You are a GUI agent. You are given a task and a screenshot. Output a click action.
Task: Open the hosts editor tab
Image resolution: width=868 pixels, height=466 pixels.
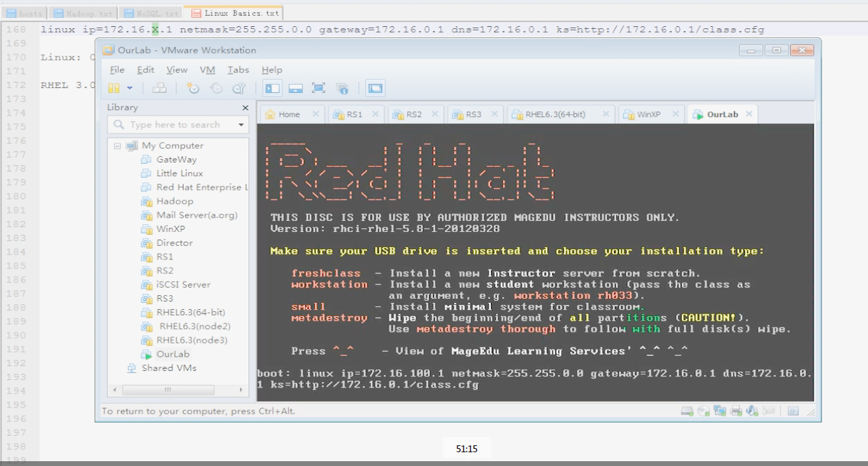24,13
